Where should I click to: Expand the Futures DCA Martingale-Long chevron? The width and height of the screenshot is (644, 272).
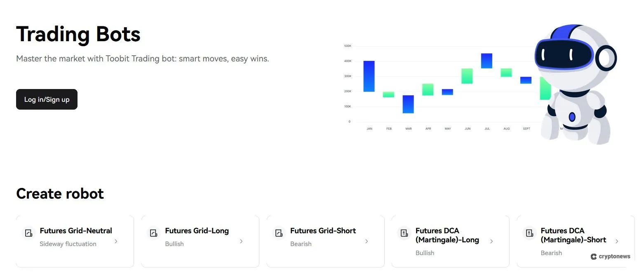click(x=491, y=241)
